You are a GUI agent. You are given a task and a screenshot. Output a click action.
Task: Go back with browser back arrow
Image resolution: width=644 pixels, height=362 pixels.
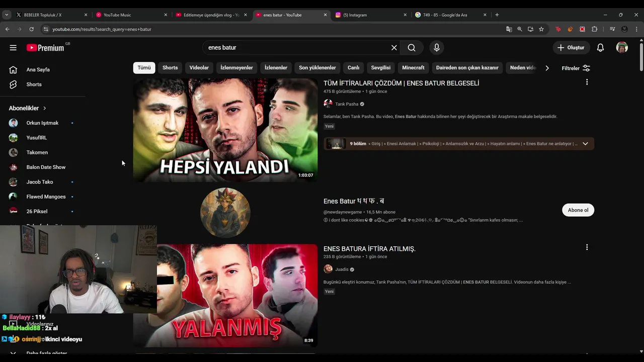click(8, 29)
